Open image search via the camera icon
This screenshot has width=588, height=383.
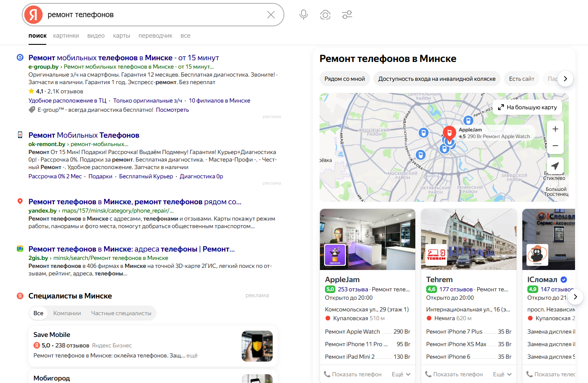[325, 15]
